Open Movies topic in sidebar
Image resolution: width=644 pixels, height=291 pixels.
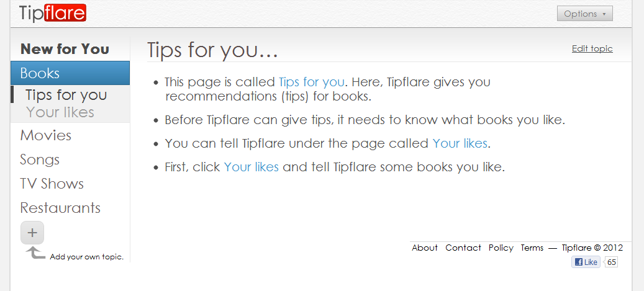coord(45,135)
